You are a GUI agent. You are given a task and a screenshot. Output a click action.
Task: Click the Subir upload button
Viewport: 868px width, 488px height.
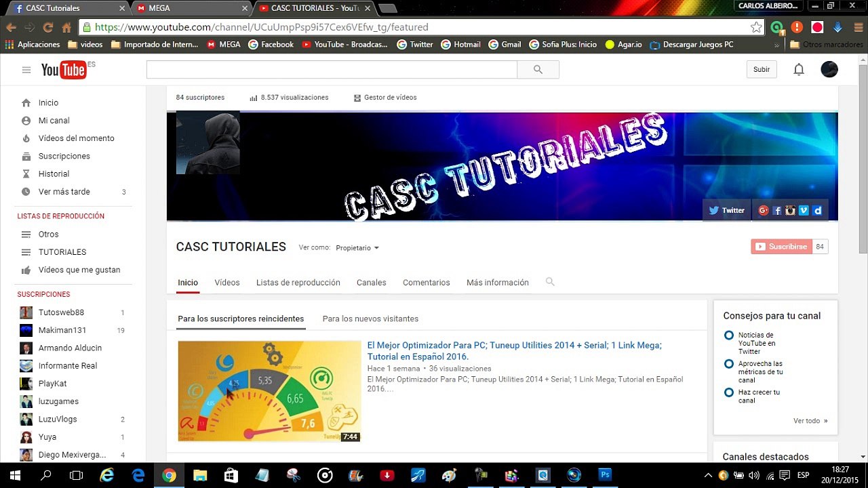[762, 69]
